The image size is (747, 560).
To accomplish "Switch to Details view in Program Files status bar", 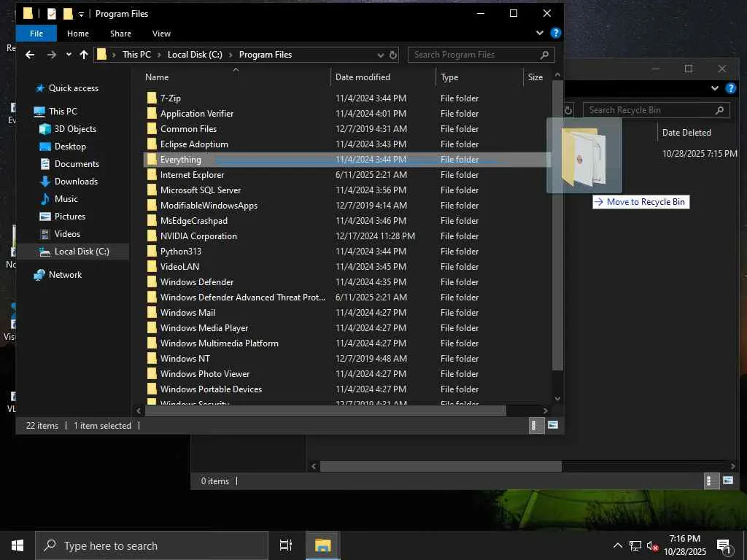I will click(536, 425).
